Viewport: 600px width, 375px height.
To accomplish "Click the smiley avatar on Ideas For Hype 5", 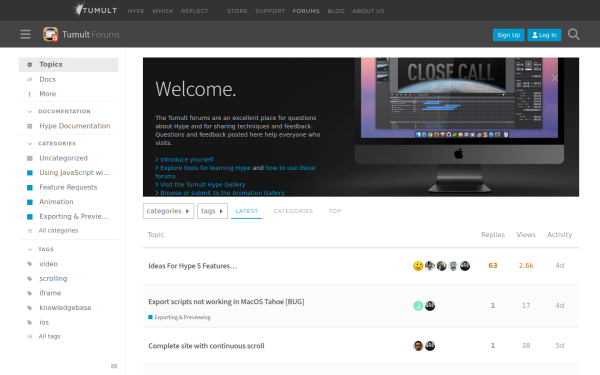I will coord(418,266).
